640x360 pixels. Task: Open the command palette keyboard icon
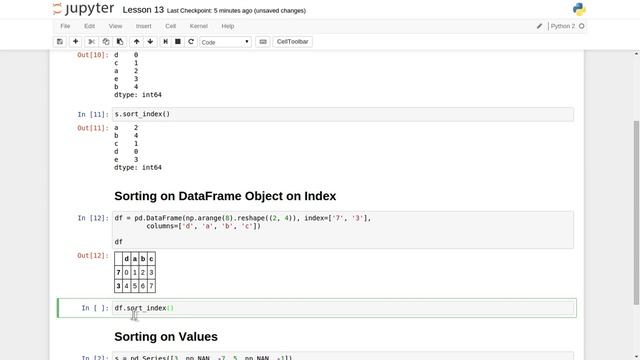click(263, 42)
